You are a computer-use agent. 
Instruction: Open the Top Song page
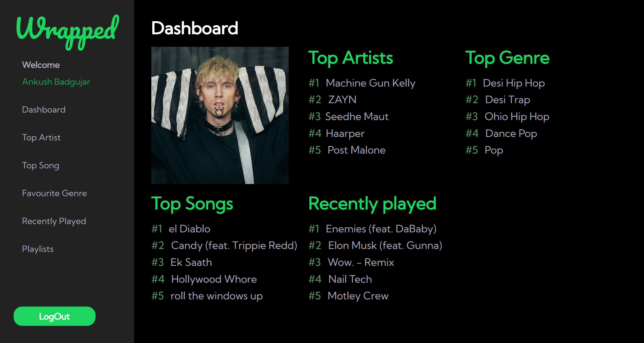point(41,165)
